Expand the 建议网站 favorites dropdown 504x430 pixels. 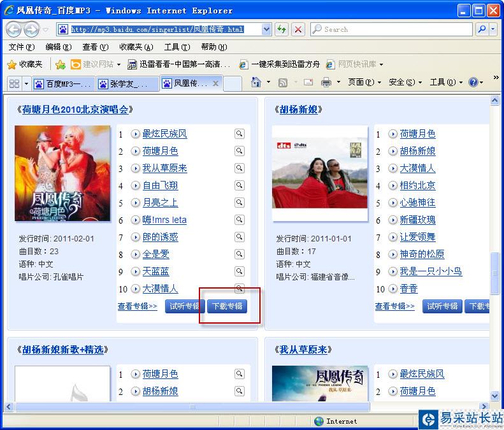pos(119,64)
